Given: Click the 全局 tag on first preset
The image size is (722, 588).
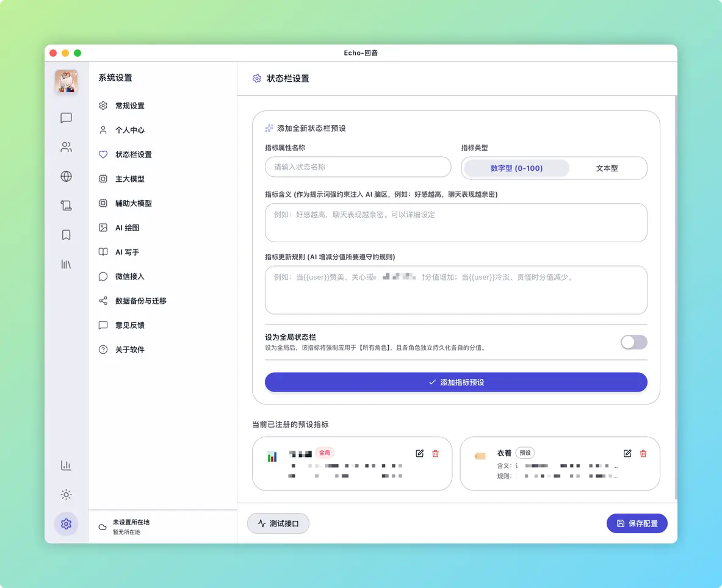Looking at the screenshot, I should coord(325,453).
